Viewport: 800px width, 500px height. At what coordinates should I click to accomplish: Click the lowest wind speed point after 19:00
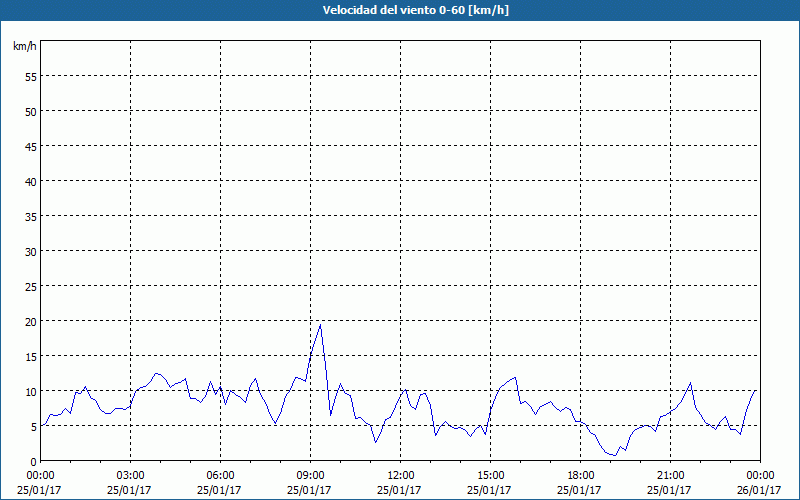(x=615, y=455)
